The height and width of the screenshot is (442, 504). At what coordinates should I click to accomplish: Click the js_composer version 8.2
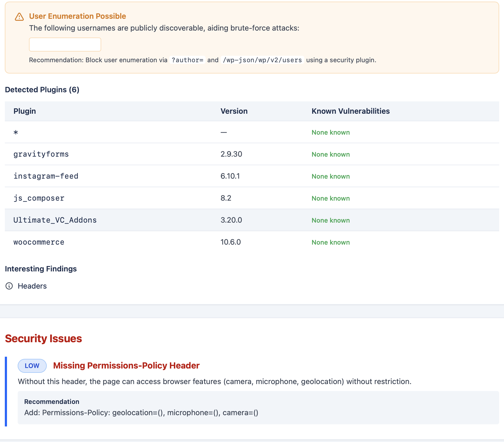click(x=226, y=198)
